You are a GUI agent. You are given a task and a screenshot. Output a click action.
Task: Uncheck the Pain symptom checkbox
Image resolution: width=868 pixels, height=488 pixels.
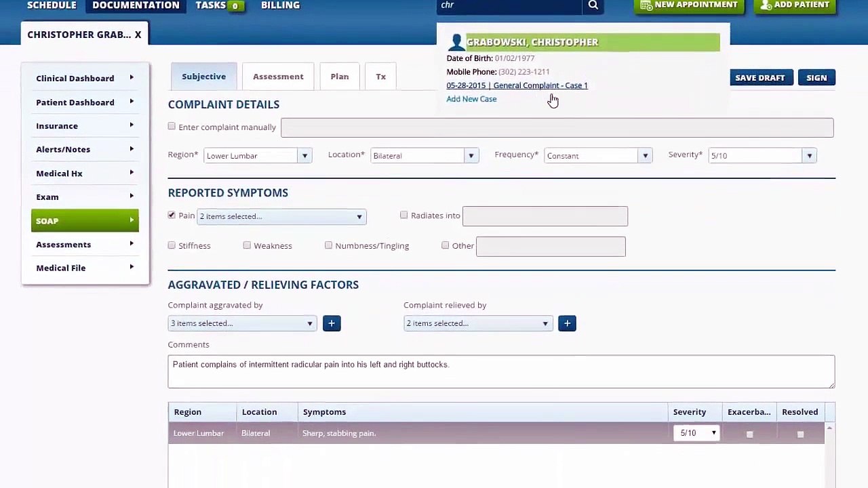click(172, 215)
